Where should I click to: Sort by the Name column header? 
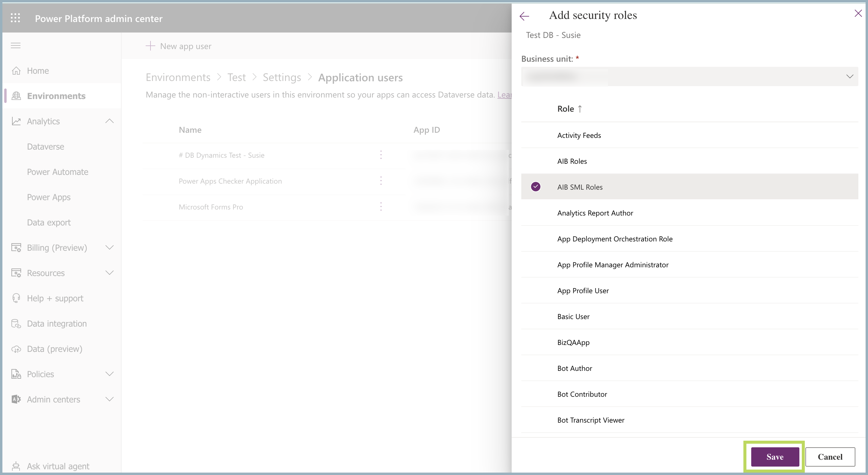(x=190, y=130)
